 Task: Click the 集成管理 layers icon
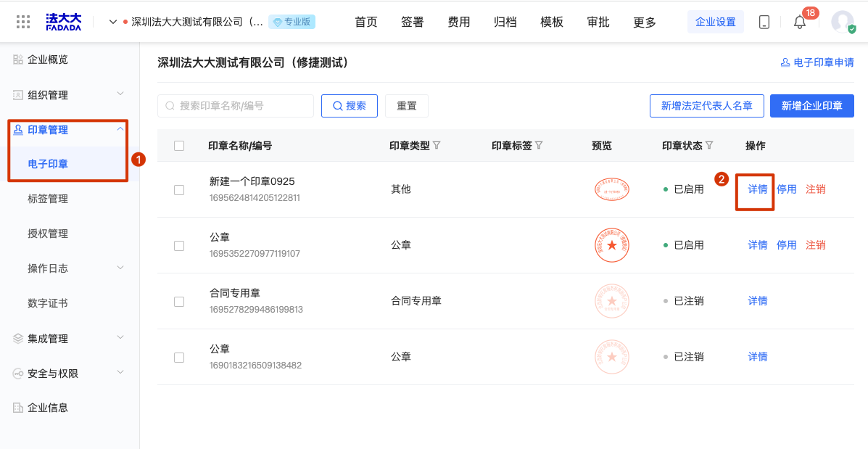point(18,338)
